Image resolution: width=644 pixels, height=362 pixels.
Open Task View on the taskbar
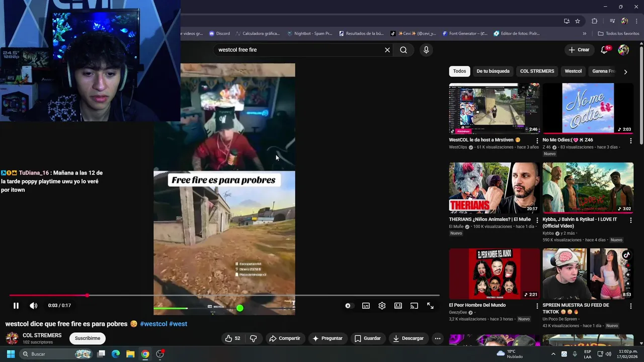(101, 354)
